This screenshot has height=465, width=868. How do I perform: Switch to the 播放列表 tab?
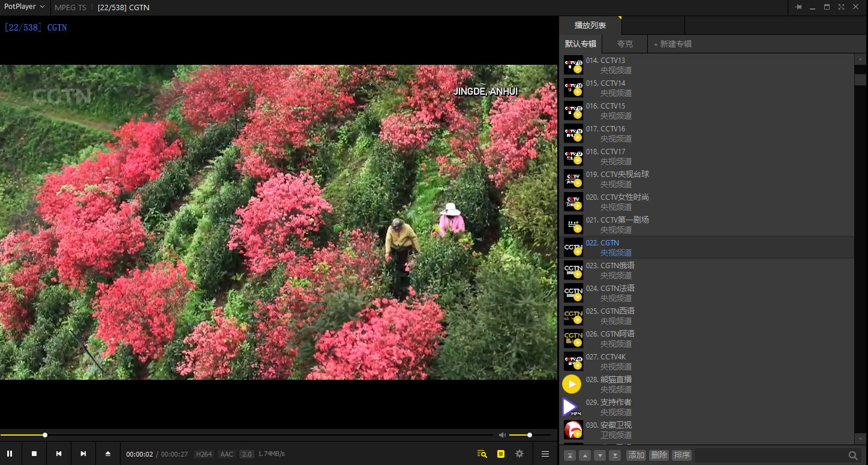click(x=590, y=25)
